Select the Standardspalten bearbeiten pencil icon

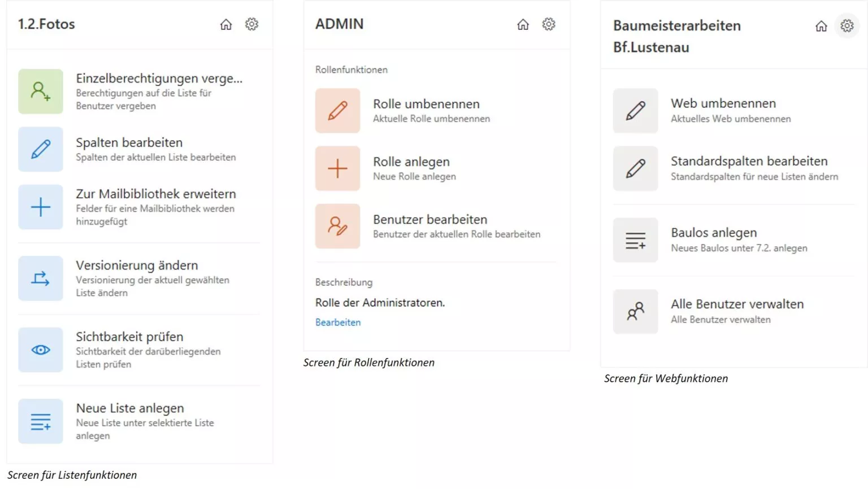[635, 168]
